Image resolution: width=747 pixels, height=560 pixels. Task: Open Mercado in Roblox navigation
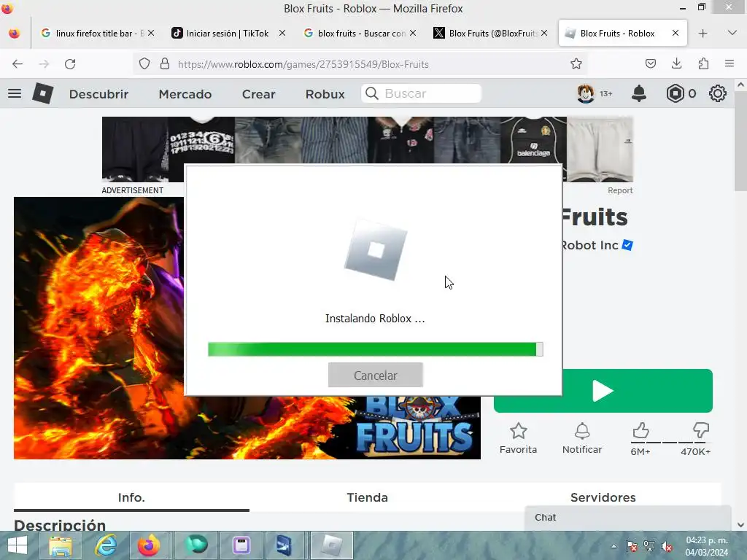point(185,94)
